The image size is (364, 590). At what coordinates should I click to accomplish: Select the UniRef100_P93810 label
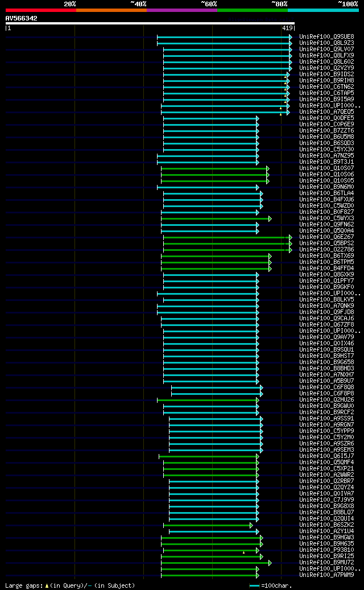326,550
